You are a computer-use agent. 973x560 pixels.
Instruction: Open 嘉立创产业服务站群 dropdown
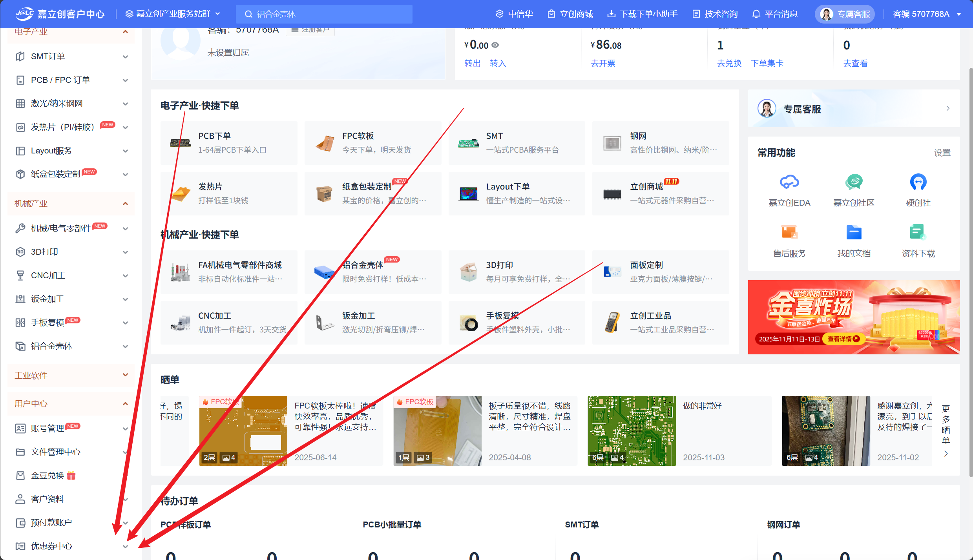[x=173, y=14]
